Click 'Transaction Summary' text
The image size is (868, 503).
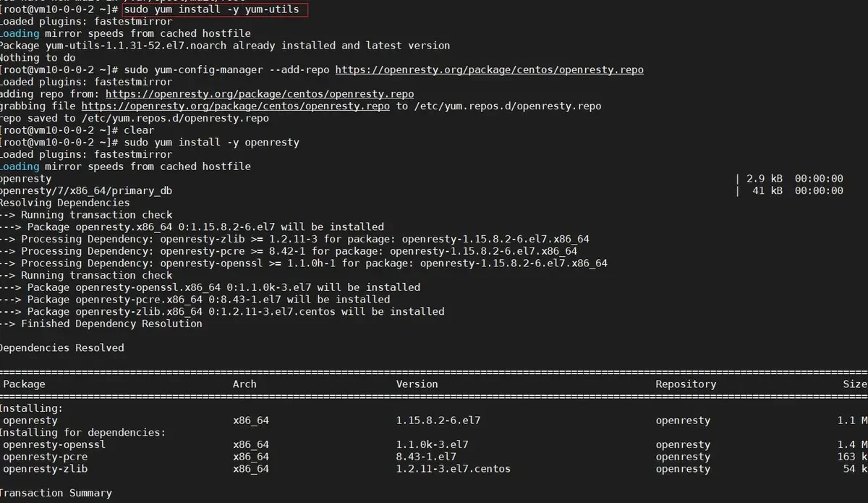(x=56, y=493)
